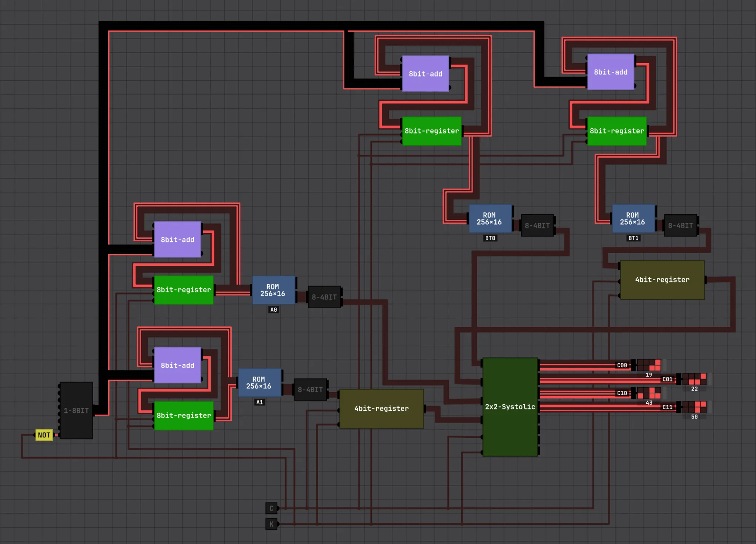Select the NOT gate component
This screenshot has width=756, height=544.
(44, 435)
